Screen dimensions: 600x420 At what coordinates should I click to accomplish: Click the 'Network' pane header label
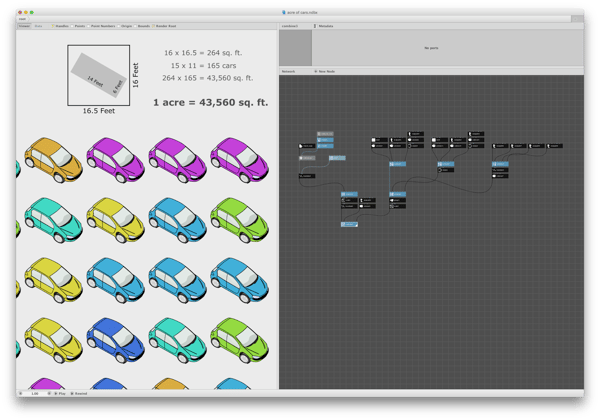click(288, 72)
